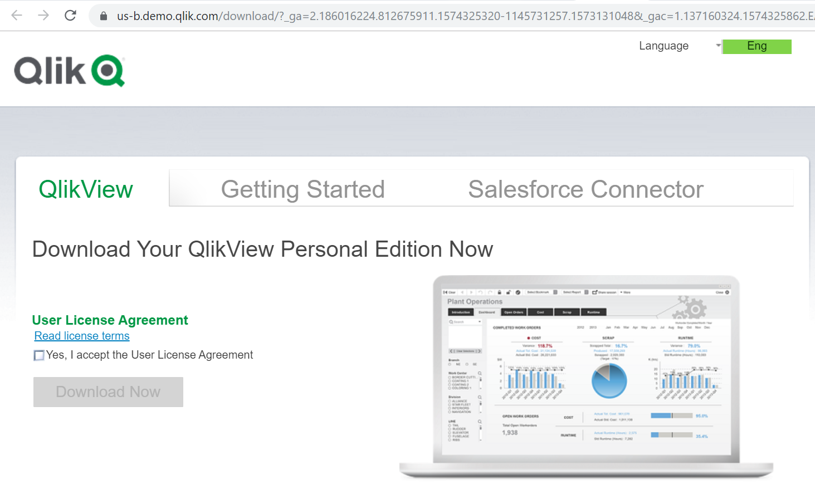The width and height of the screenshot is (815, 504).
Task: Reload the page with the refresh icon
Action: pyautogui.click(x=70, y=16)
